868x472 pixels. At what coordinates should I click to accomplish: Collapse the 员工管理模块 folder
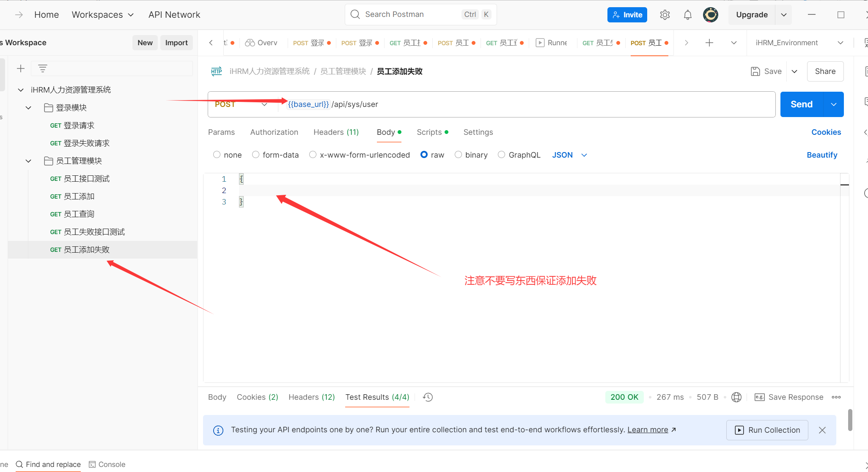coord(28,161)
